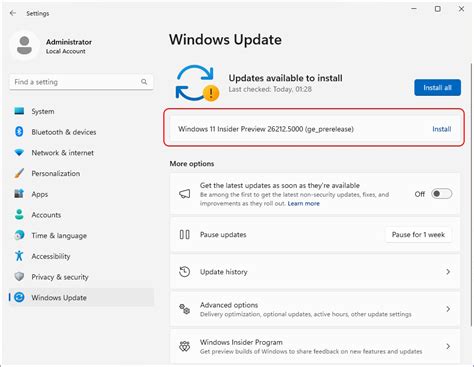Click the Pause updates label
Screen dimensions: 474x367
(x=223, y=235)
